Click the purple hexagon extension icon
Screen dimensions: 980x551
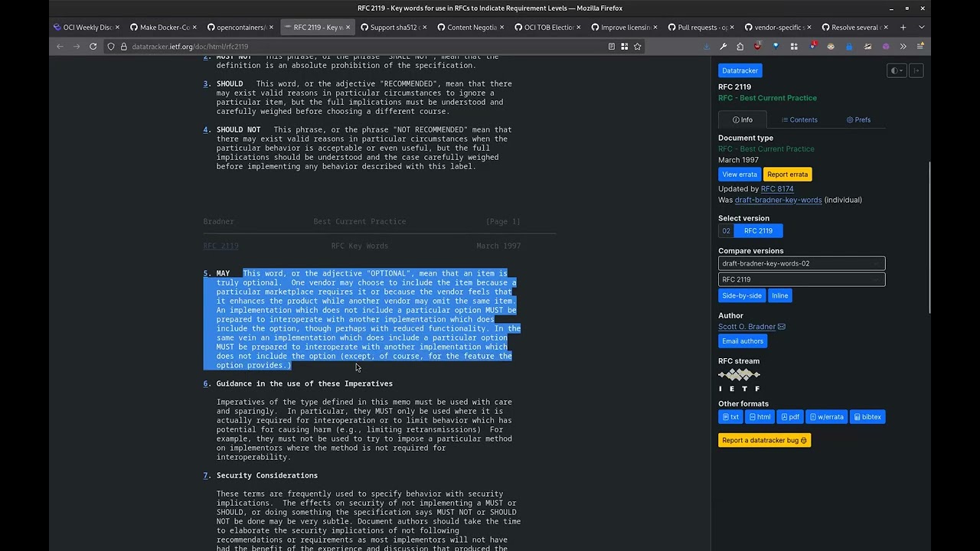click(x=886, y=47)
